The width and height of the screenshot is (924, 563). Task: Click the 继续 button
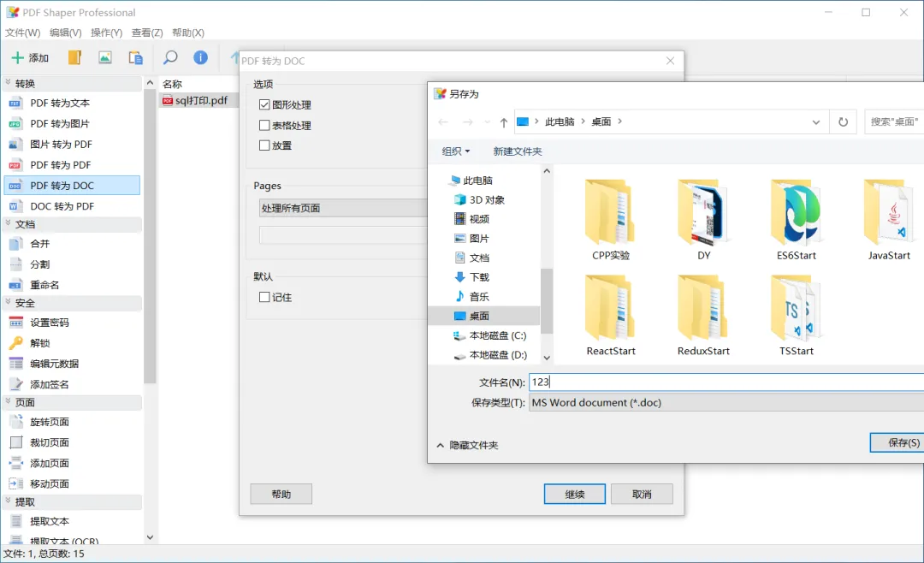575,494
